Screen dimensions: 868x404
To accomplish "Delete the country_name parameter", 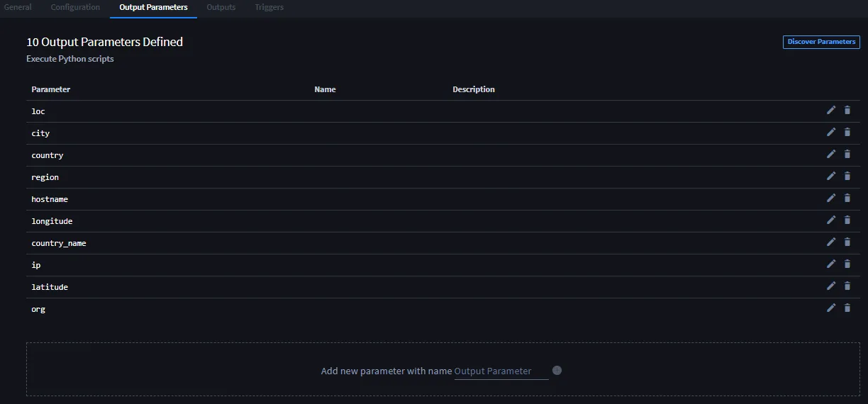I will pyautogui.click(x=847, y=242).
